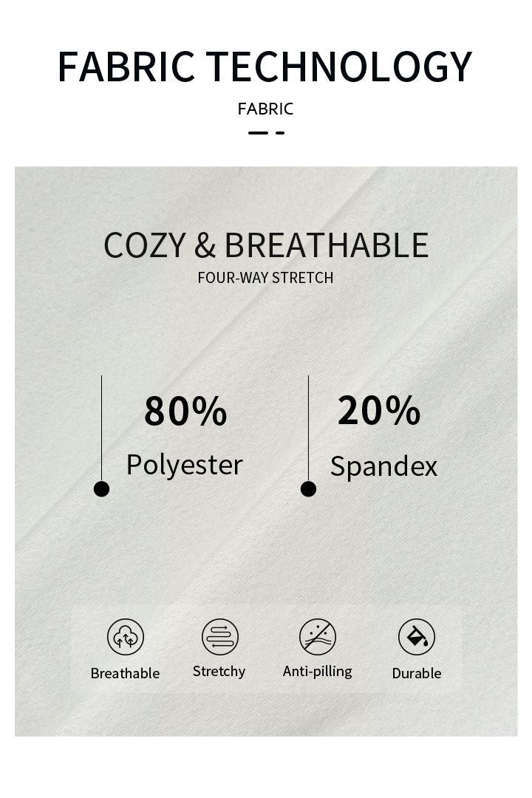The image size is (532, 798).
Task: Select the FOUR-WAY STRETCH caption
Action: tap(265, 278)
